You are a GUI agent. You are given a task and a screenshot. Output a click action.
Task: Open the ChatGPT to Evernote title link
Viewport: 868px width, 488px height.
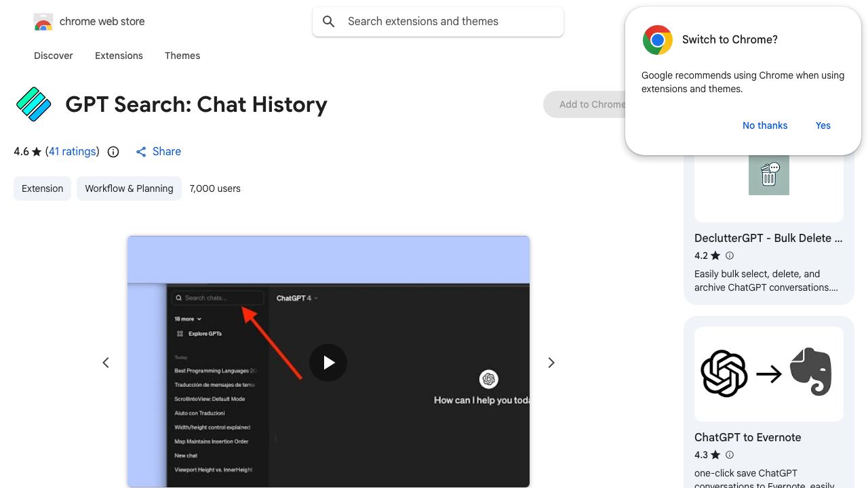(748, 437)
